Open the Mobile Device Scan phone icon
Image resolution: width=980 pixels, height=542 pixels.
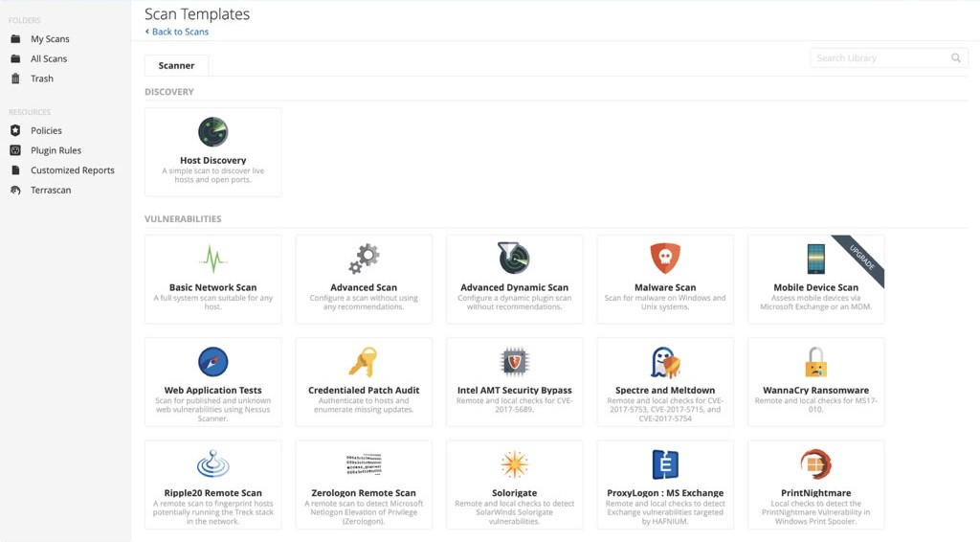pyautogui.click(x=815, y=259)
